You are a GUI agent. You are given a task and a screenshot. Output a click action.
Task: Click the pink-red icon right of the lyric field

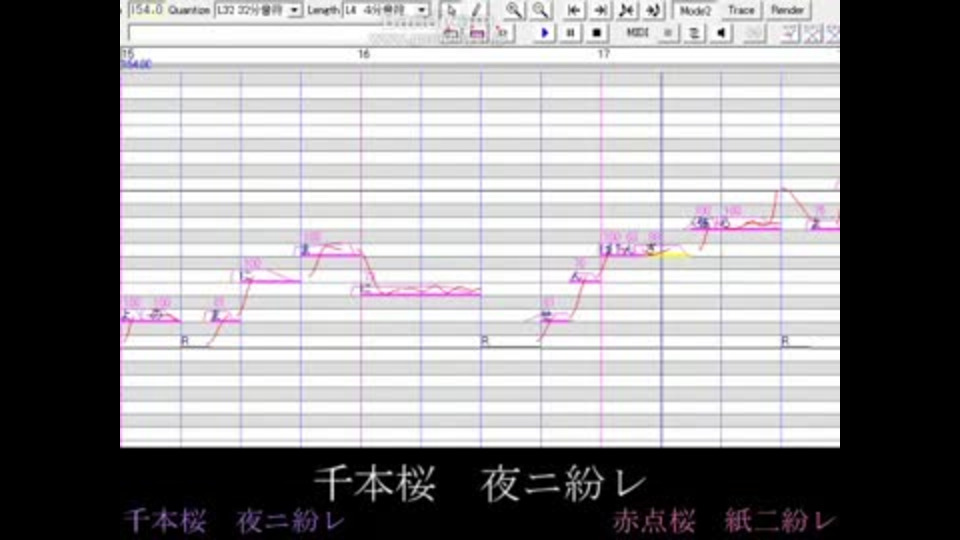[477, 33]
